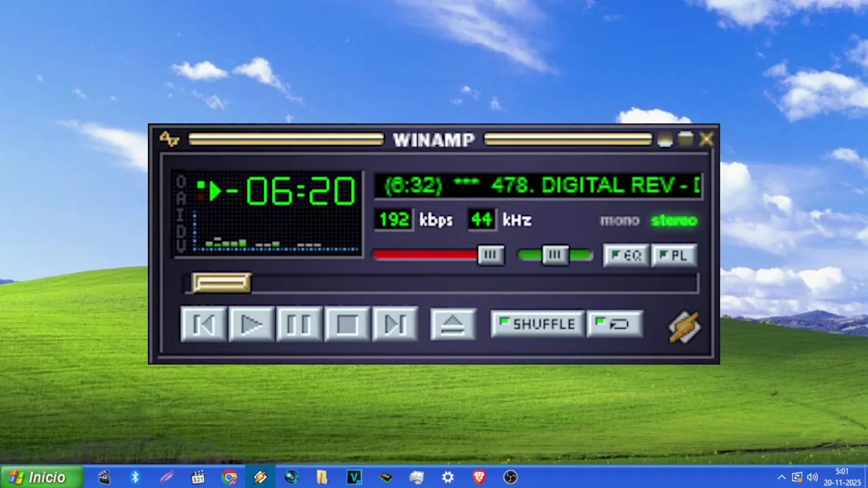Screen dimensions: 868x488
Task: Click the scrolling song title display
Action: click(x=538, y=186)
